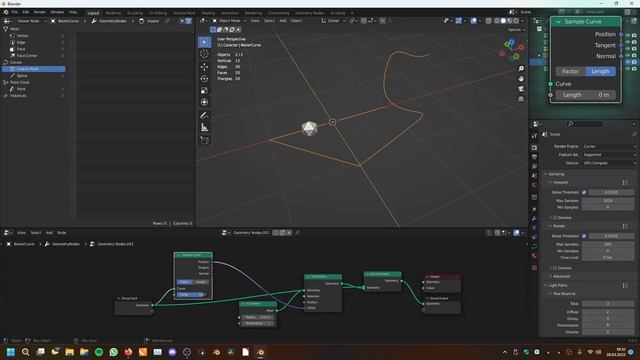Select the Add Cube tool
640x360 pixels.
pyautogui.click(x=204, y=140)
